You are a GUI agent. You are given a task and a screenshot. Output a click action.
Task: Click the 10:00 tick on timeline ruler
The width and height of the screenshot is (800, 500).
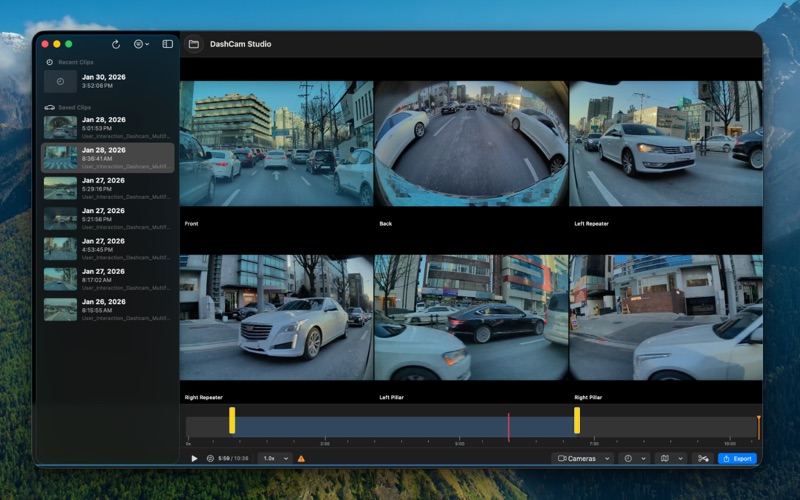point(730,443)
